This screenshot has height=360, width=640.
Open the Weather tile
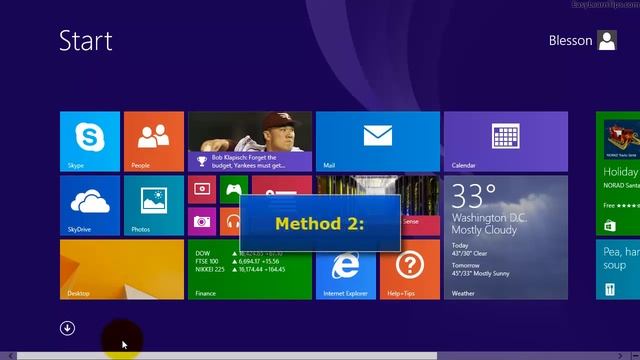[x=506, y=238]
